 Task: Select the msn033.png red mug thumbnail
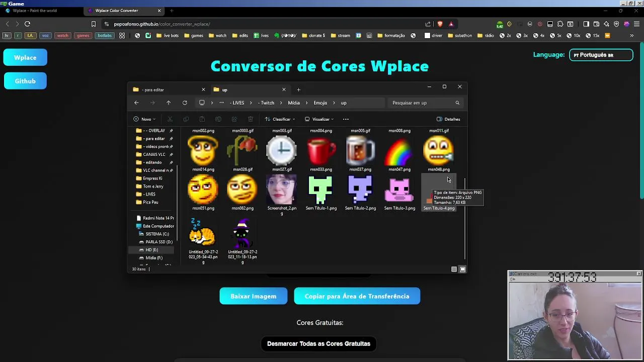click(321, 150)
